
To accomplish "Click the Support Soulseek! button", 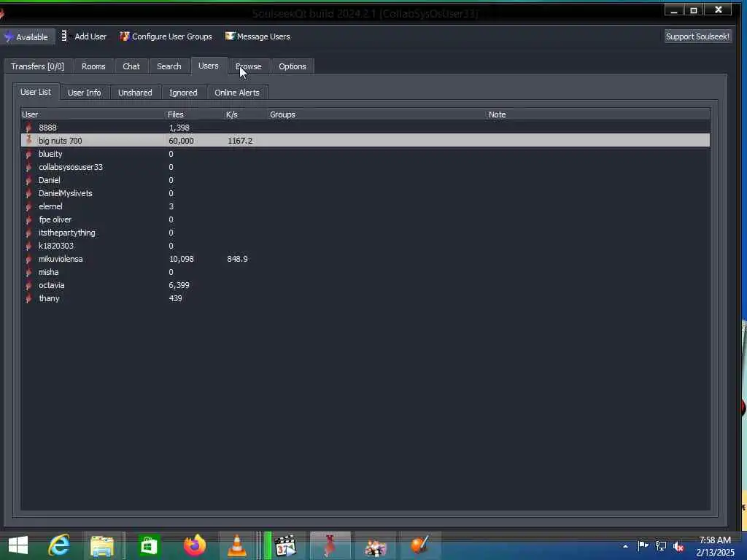I will 697,36.
